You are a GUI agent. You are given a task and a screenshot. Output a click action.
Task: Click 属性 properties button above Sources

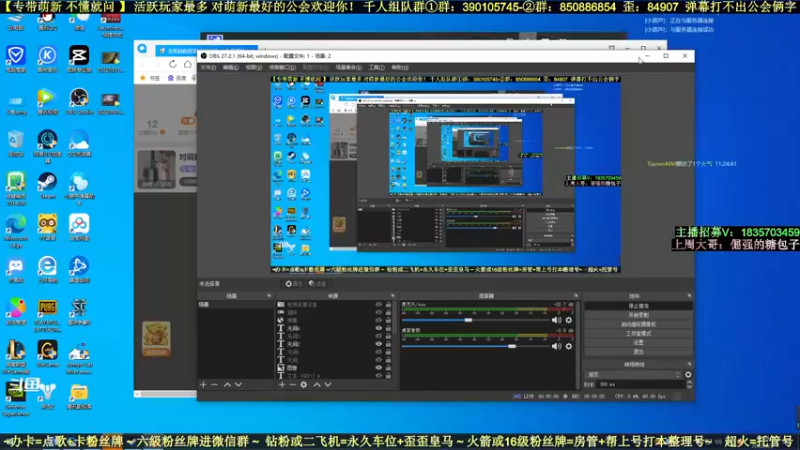click(293, 284)
